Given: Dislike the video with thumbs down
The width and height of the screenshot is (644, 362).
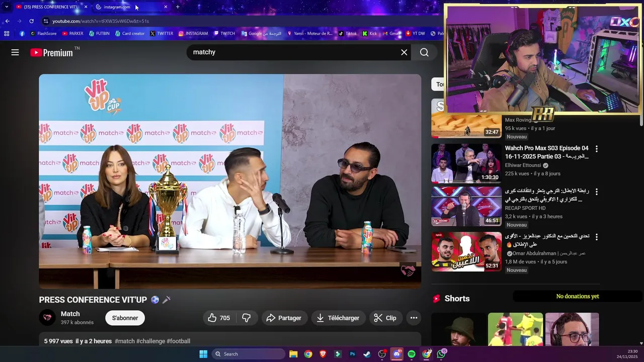Looking at the screenshot, I should (247, 318).
